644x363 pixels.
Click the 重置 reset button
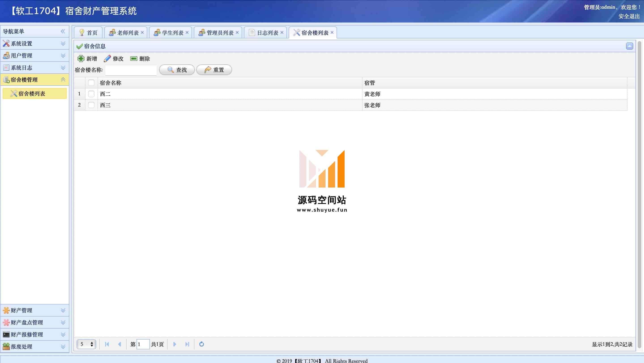coord(214,70)
